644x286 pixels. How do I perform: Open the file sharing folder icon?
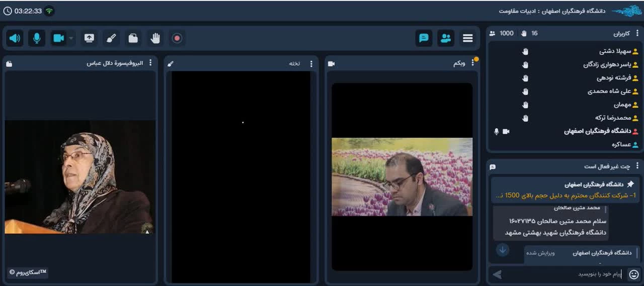[x=133, y=38]
